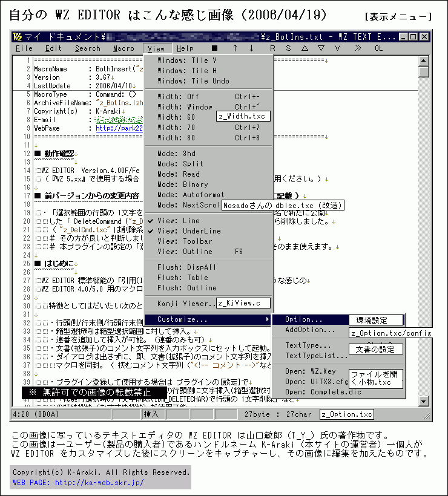The image size is (448, 496).
Task: Open the ka-web.skr.jp web page link
Action: click(99, 483)
